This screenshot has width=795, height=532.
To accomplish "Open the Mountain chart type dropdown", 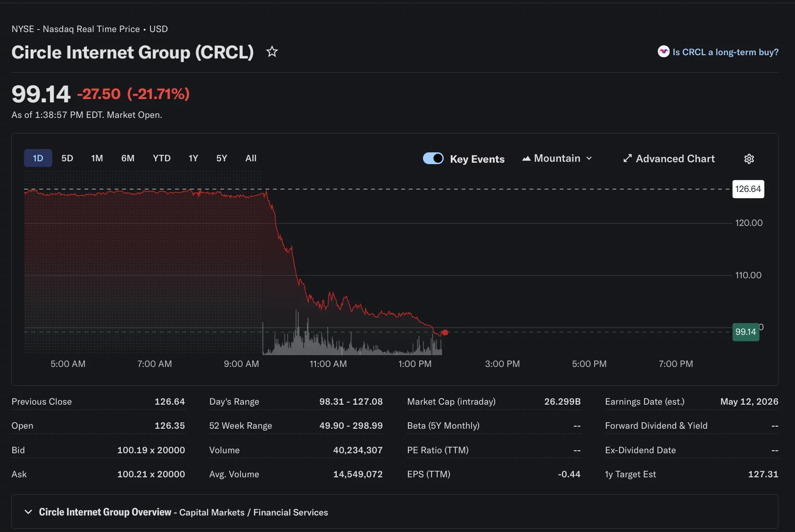I will [x=557, y=158].
